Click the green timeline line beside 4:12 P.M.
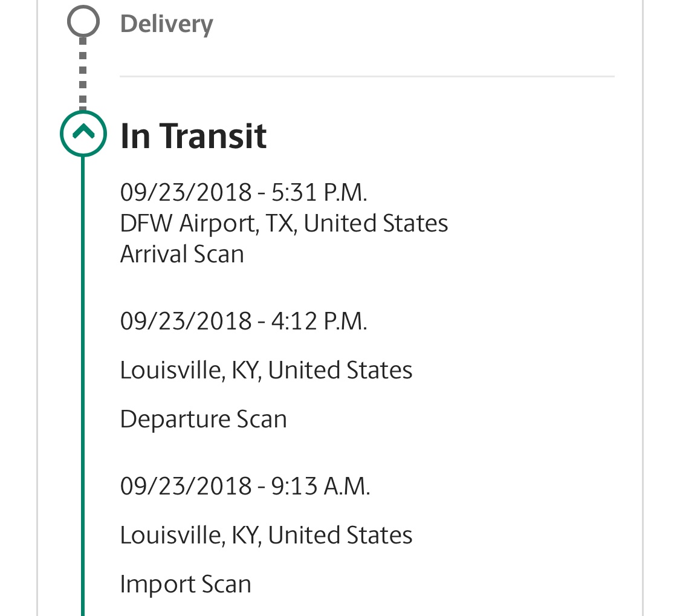The height and width of the screenshot is (616, 680). (83, 322)
